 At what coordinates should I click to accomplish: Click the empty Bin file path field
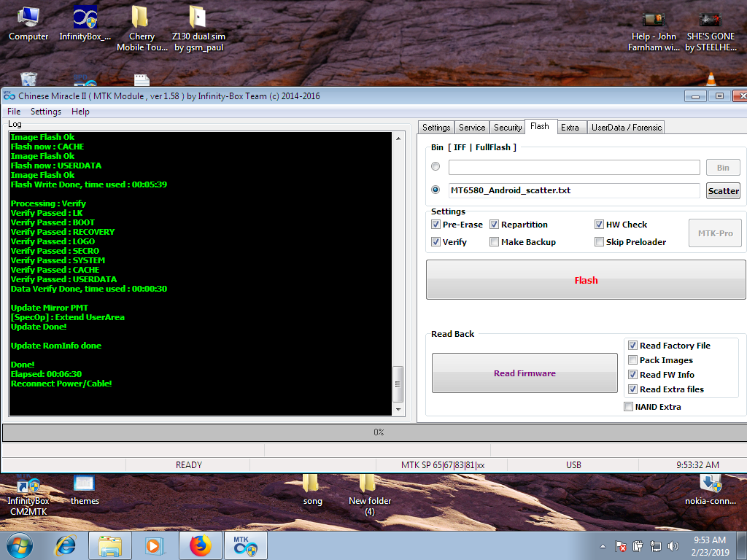tap(574, 167)
